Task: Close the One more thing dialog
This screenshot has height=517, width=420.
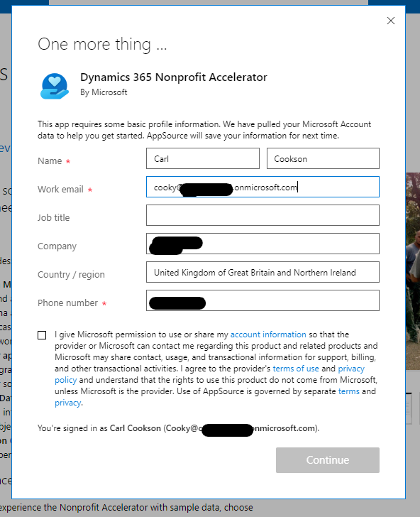Action: click(x=391, y=21)
